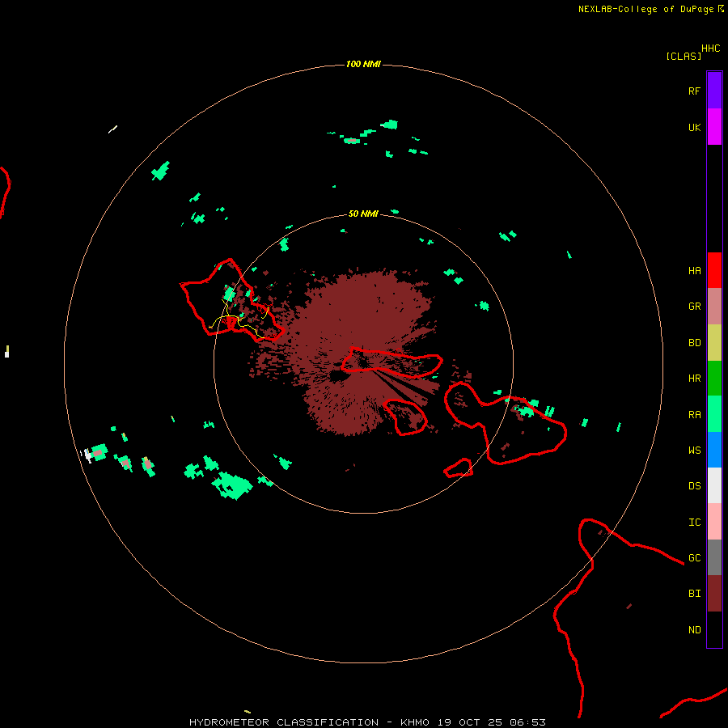The image size is (728, 728).
Task: Click the GC legend label
Action: pos(694,558)
